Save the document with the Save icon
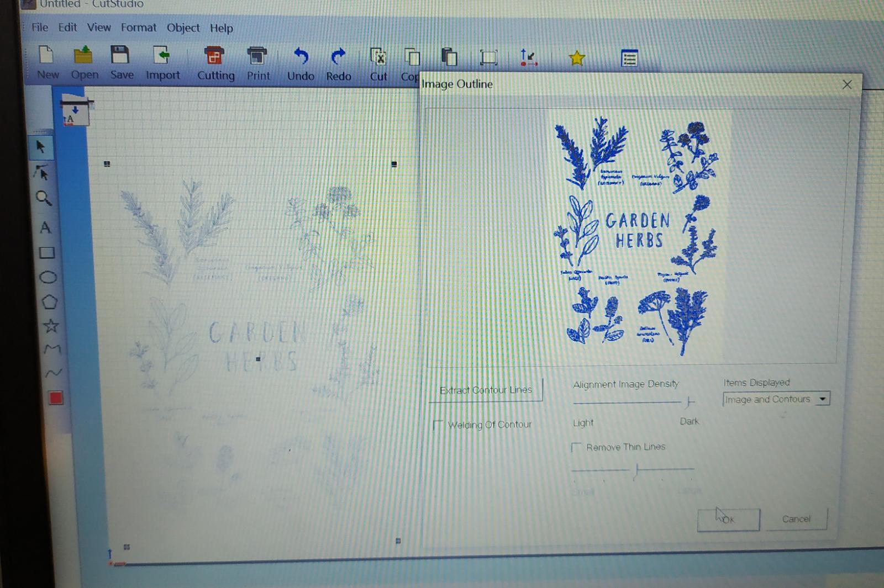This screenshot has height=588, width=884. (x=121, y=63)
